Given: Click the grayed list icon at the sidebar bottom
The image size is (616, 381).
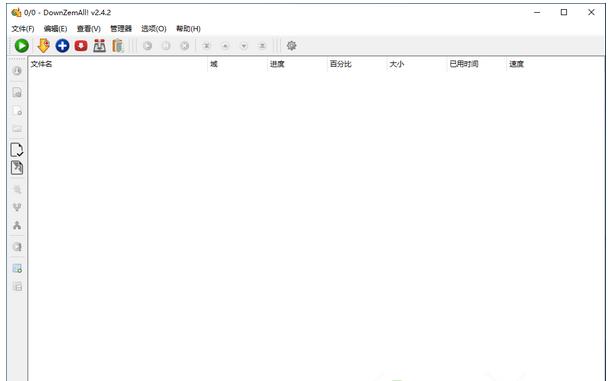Looking at the screenshot, I should tap(17, 286).
